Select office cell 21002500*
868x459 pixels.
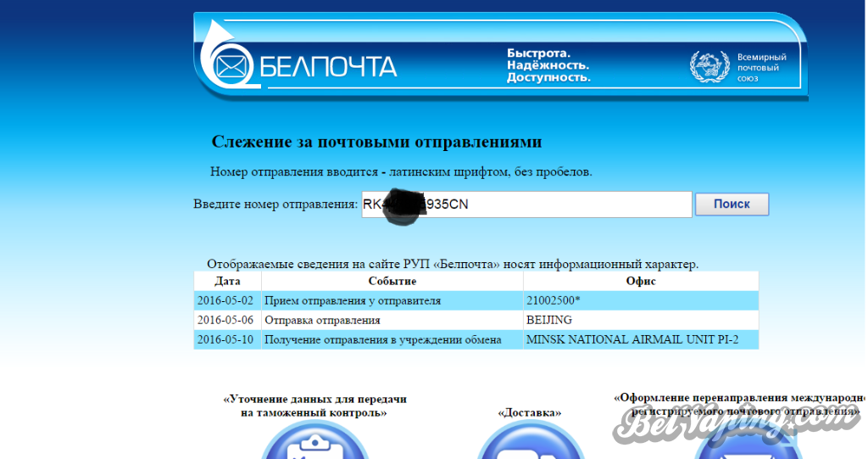[641, 300]
